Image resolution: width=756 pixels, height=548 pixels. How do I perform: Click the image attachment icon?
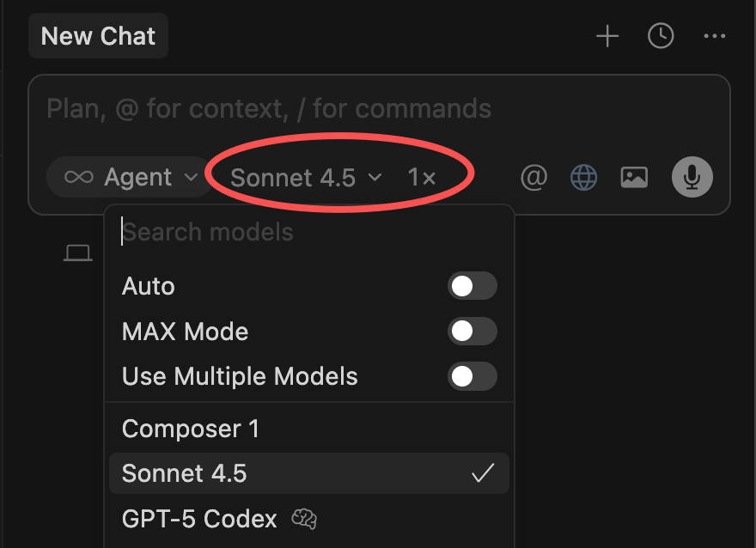pos(633,177)
